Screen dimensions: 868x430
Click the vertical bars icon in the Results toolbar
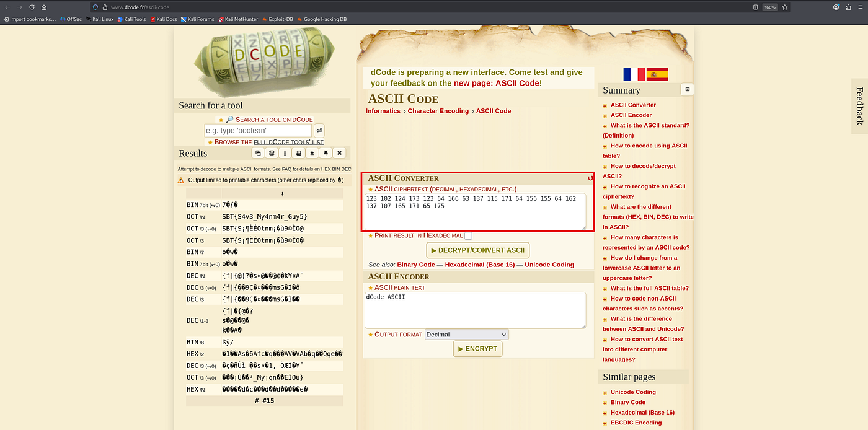(x=285, y=153)
